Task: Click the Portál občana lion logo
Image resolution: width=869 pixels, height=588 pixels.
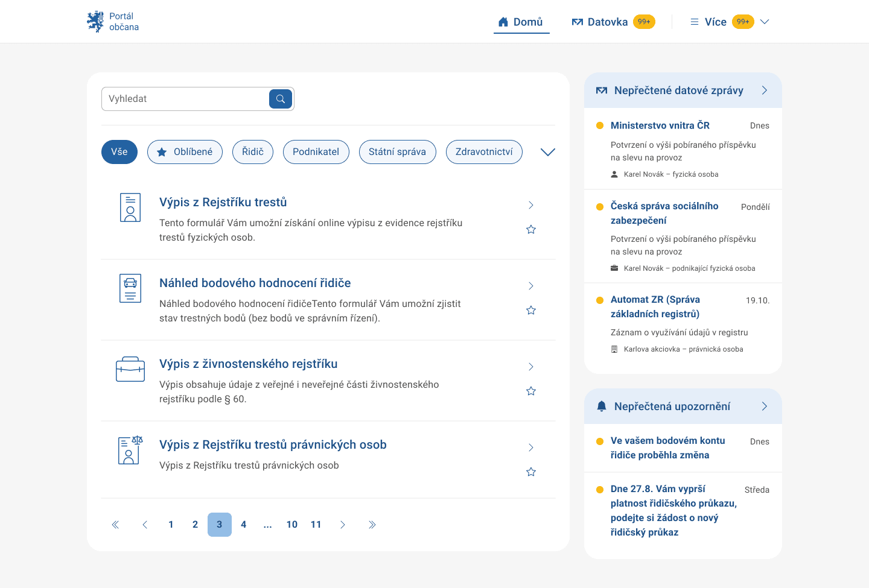Action: [96, 21]
